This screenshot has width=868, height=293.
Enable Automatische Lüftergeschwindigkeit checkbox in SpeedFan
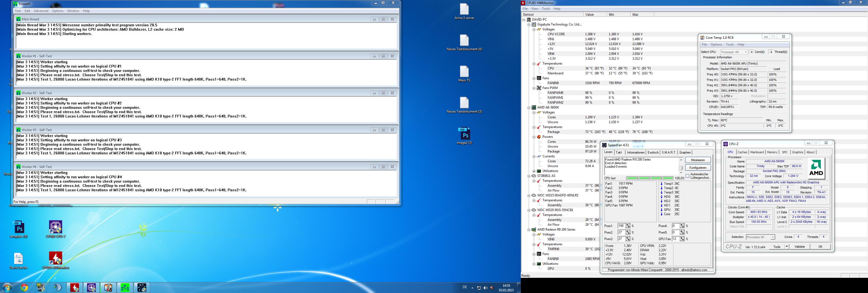click(687, 176)
